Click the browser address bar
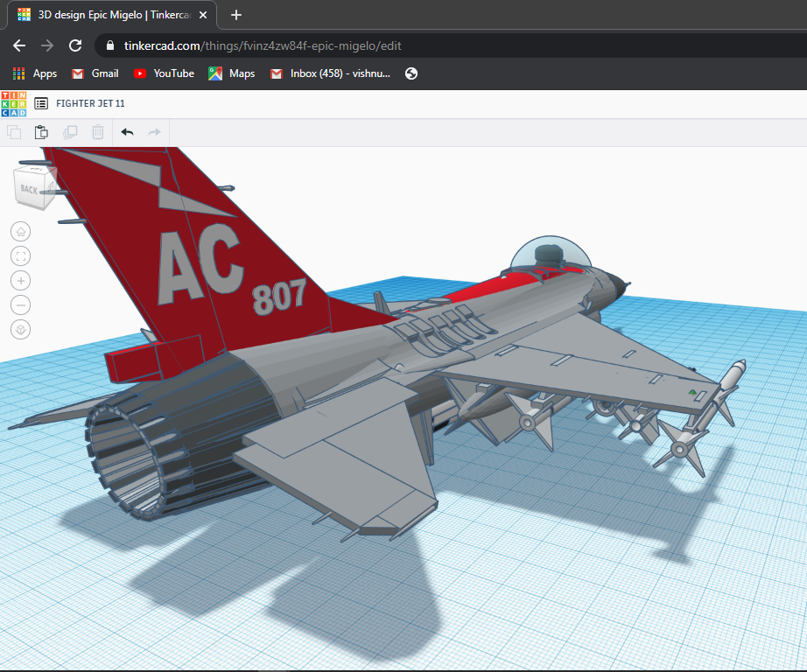The height and width of the screenshot is (672, 807). (x=350, y=45)
